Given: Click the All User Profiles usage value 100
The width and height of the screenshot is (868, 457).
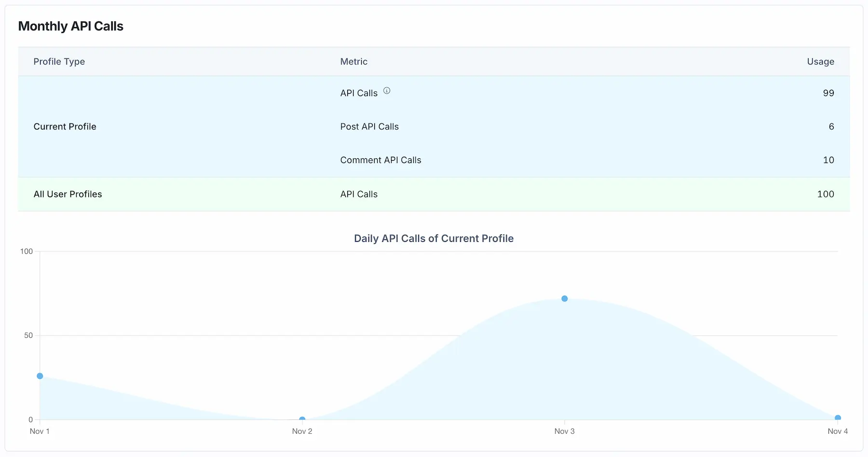Looking at the screenshot, I should pyautogui.click(x=825, y=194).
